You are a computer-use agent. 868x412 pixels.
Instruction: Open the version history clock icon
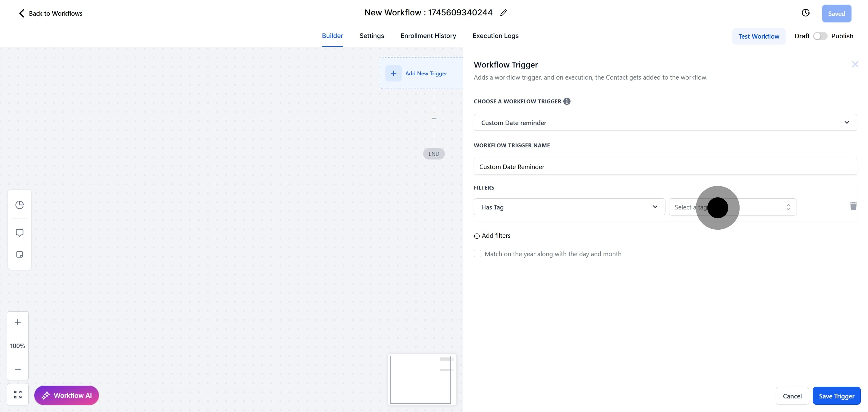805,13
